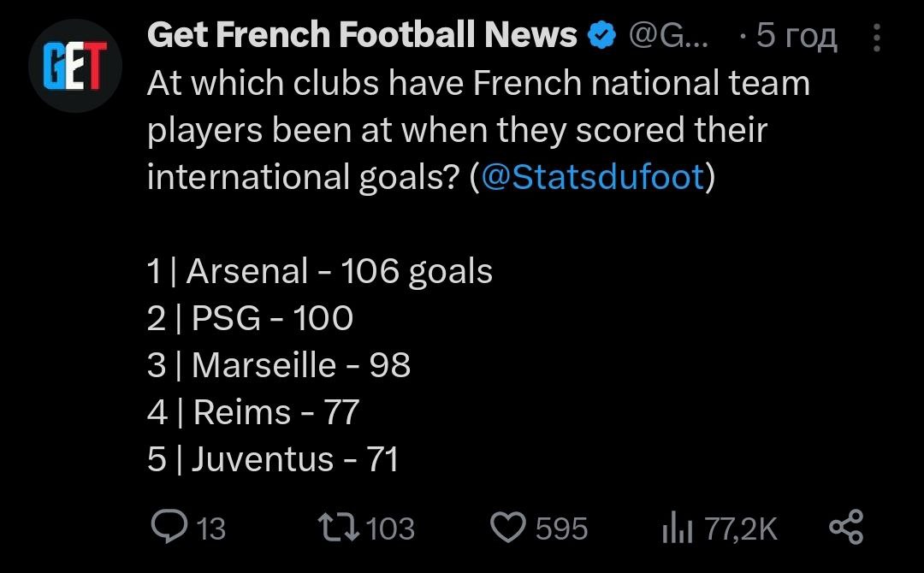This screenshot has height=573, width=924.
Task: Like the tweet with the heart icon
Action: 511,527
